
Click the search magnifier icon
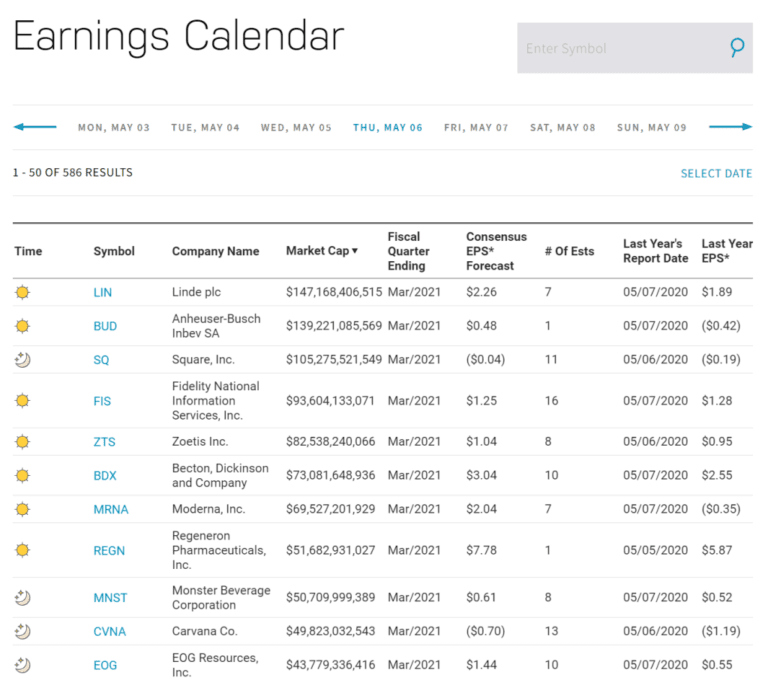tap(737, 47)
